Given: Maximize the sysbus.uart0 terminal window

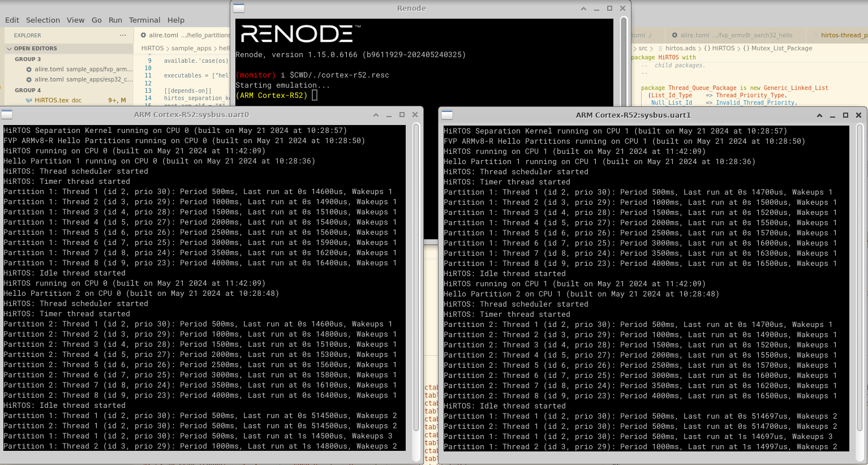Looking at the screenshot, I should click(402, 115).
